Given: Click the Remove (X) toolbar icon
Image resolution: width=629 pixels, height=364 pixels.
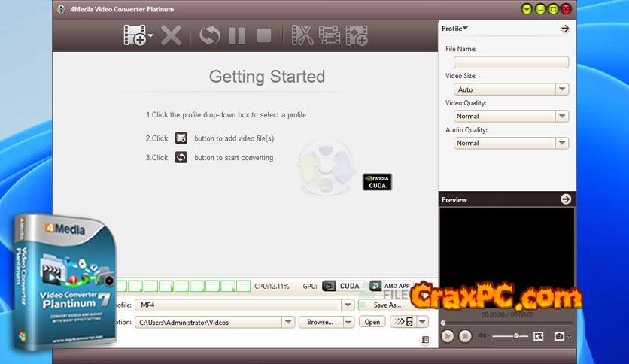Looking at the screenshot, I should [171, 35].
